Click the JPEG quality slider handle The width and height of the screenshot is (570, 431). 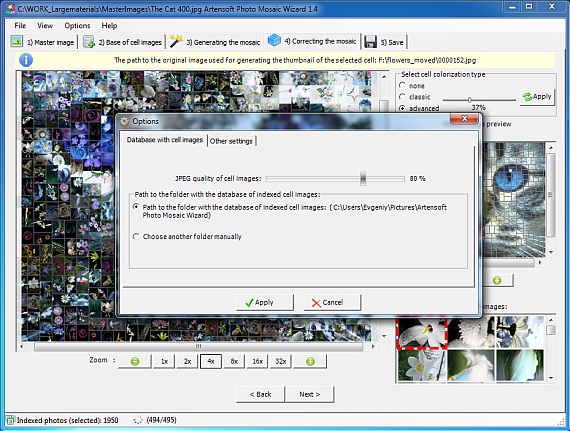(363, 178)
